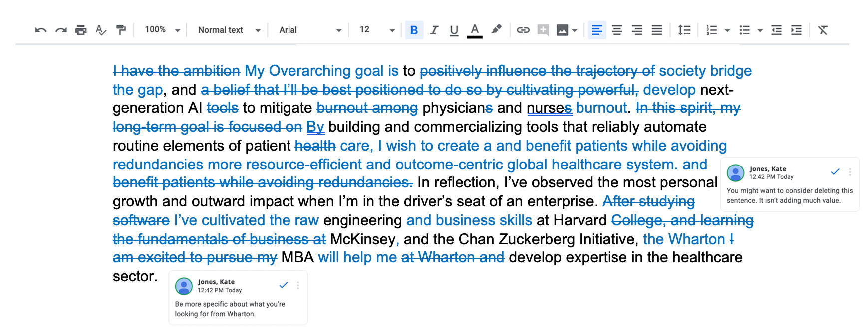Insert an image using picture icon

tap(562, 30)
